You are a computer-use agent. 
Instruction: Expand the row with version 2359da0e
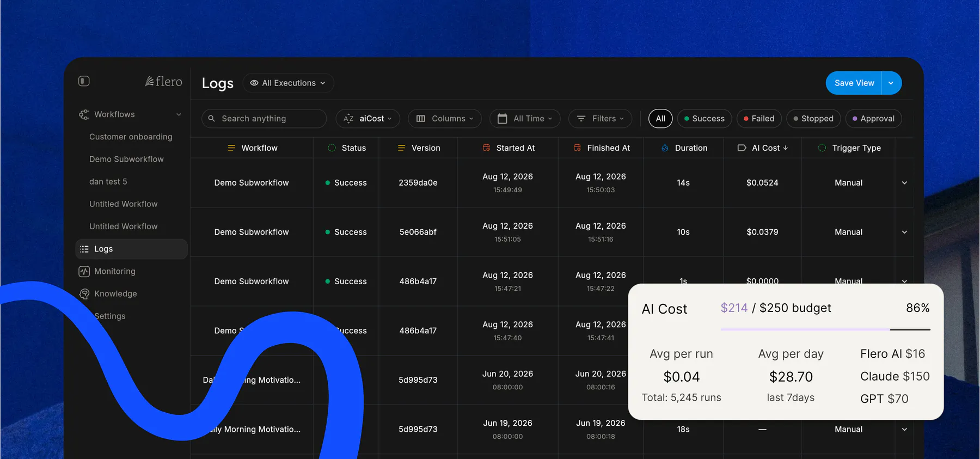point(904,183)
